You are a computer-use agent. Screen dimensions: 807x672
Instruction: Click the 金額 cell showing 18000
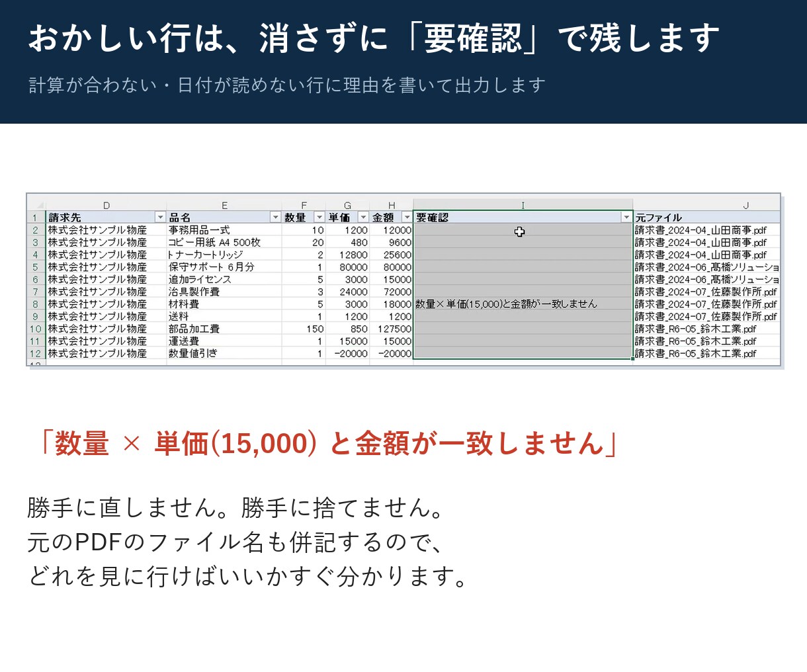click(x=392, y=304)
